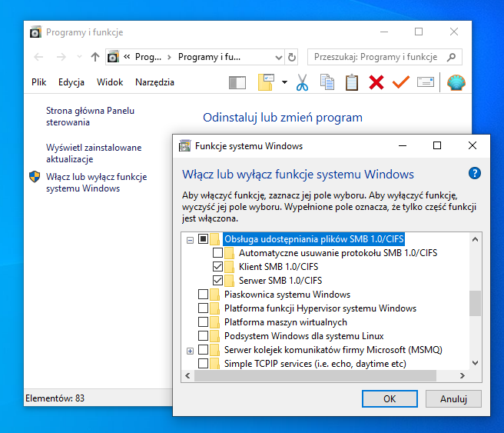Click the paste clipboard icon
This screenshot has width=504, height=433.
[x=352, y=82]
